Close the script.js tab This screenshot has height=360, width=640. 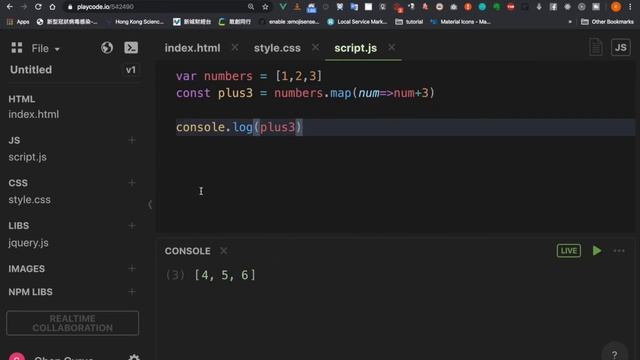[x=391, y=47]
